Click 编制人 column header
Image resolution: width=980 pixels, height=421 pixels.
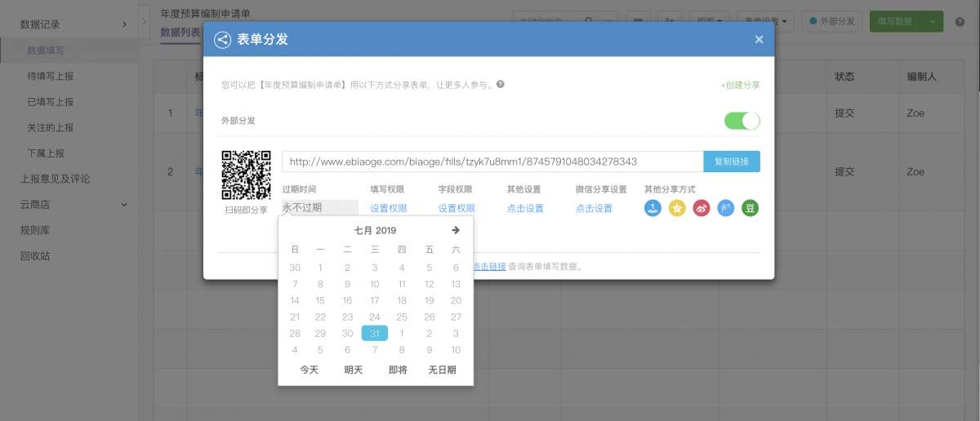click(921, 76)
